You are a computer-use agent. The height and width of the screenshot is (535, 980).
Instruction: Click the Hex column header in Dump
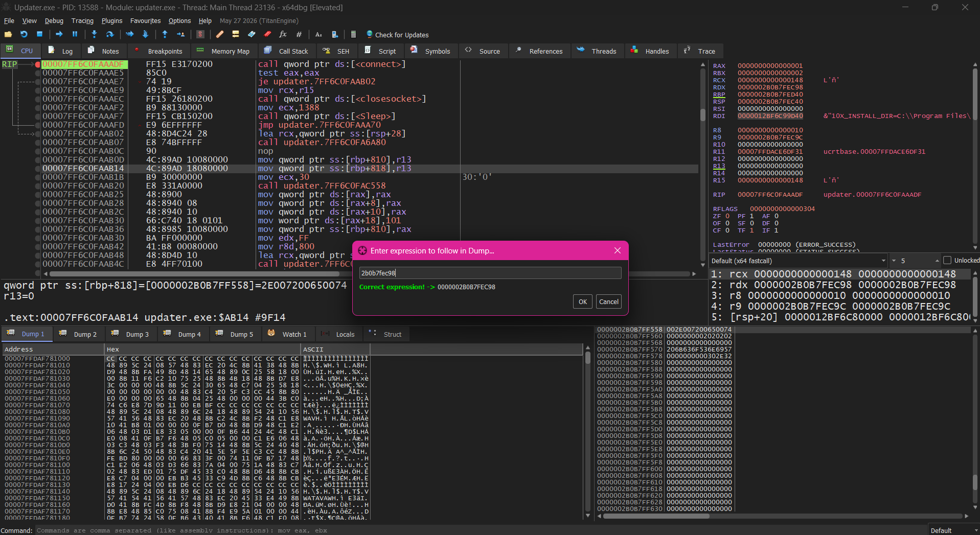[x=202, y=350]
